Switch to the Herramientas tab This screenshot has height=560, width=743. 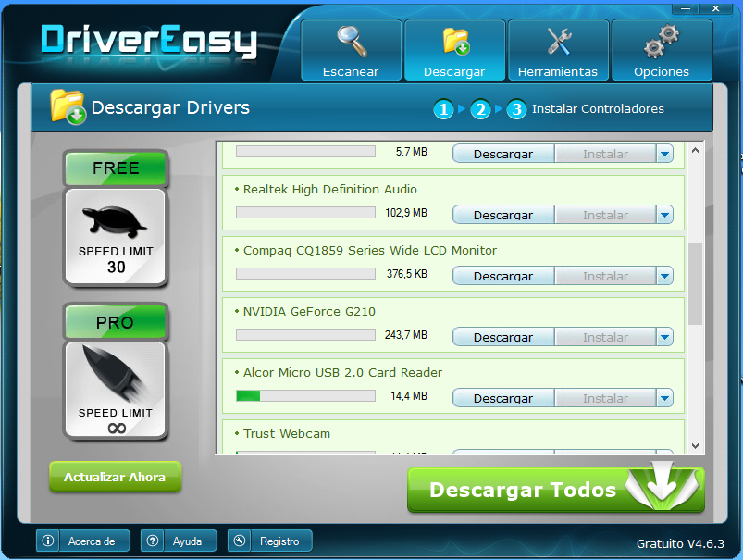(557, 50)
